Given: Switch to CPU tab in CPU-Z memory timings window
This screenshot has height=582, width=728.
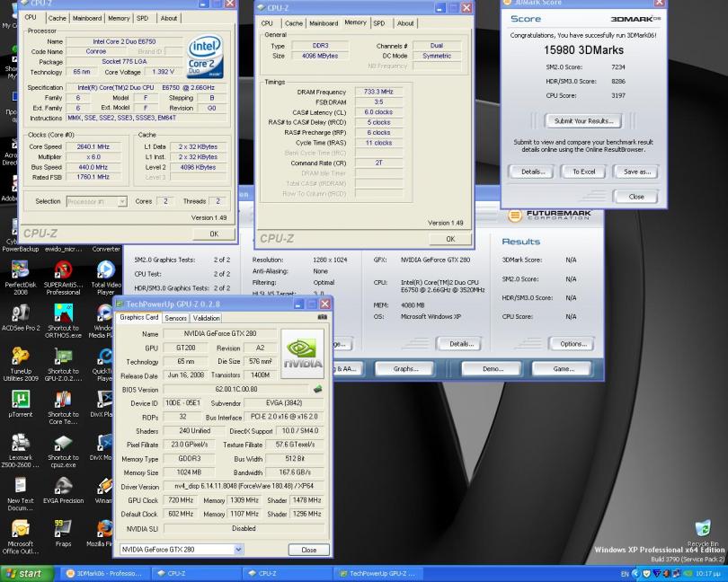Looking at the screenshot, I should pos(267,23).
